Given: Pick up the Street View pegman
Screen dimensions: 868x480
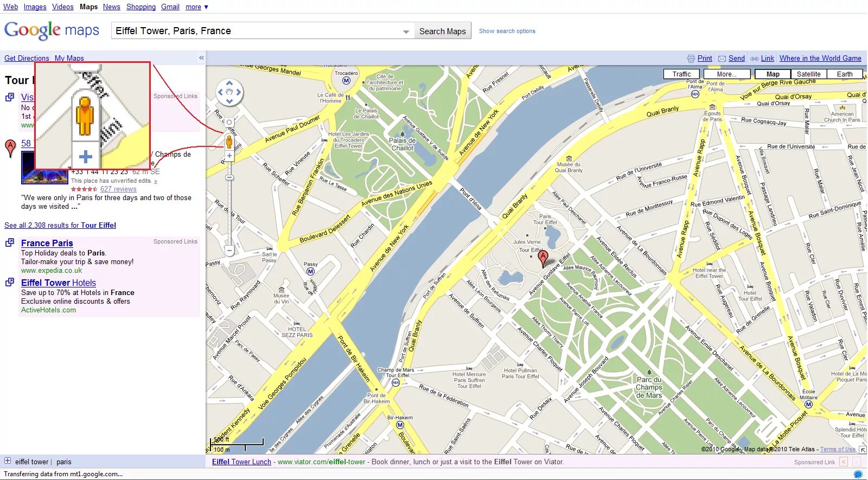Looking at the screenshot, I should click(229, 142).
